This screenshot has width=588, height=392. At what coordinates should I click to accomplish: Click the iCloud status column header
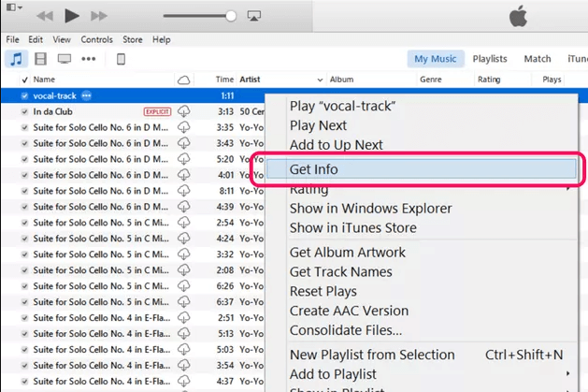click(184, 80)
